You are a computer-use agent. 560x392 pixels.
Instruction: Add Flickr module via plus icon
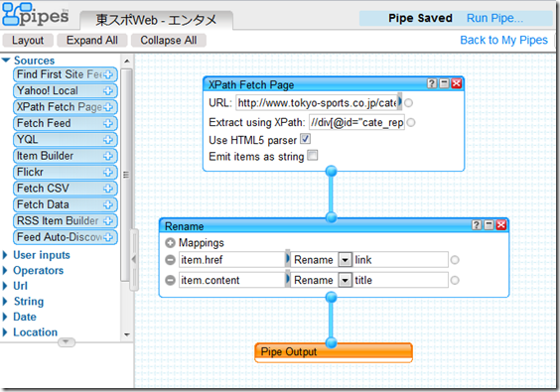click(x=108, y=172)
